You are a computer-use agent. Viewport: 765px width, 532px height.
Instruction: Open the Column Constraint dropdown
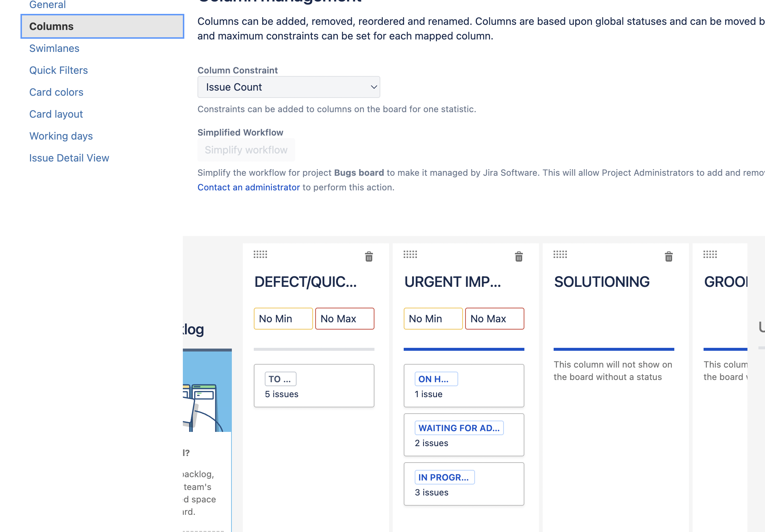tap(289, 87)
